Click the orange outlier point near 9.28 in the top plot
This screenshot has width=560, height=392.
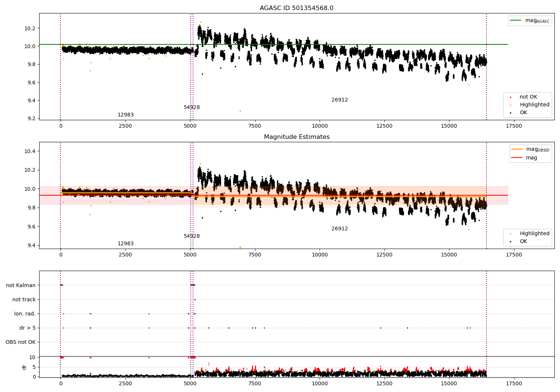point(240,111)
